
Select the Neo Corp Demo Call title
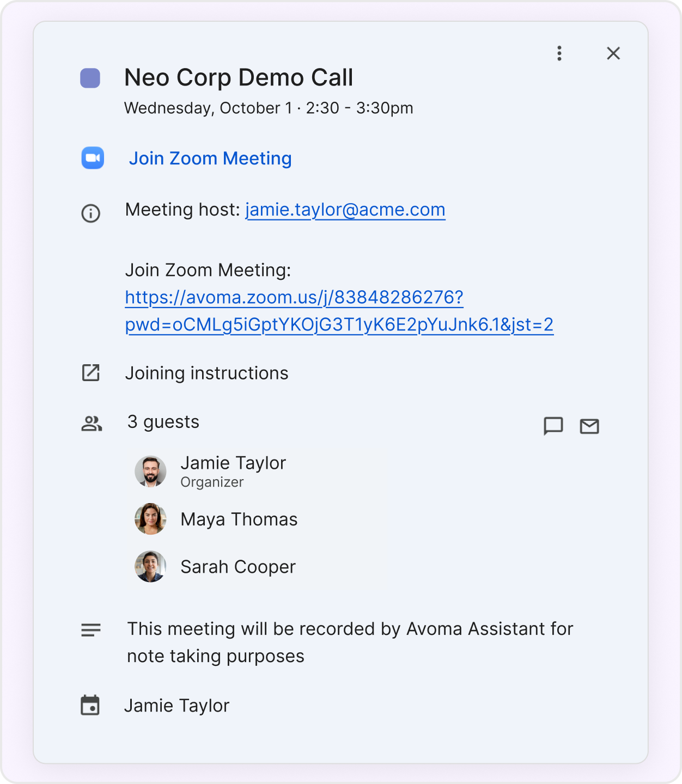tap(239, 78)
